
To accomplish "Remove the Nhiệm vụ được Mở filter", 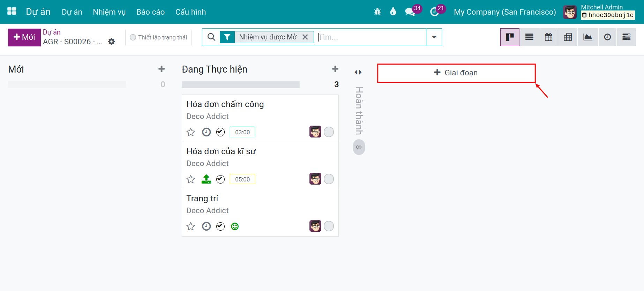I will point(305,37).
